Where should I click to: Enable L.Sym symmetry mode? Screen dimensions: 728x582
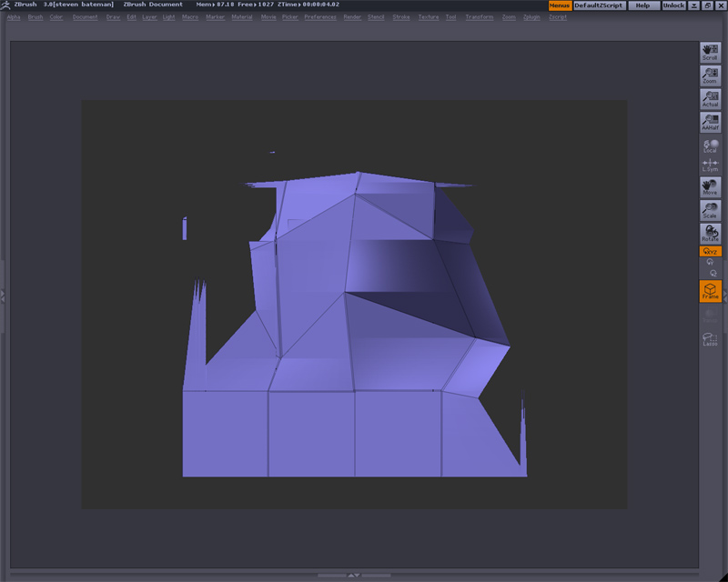tap(709, 166)
